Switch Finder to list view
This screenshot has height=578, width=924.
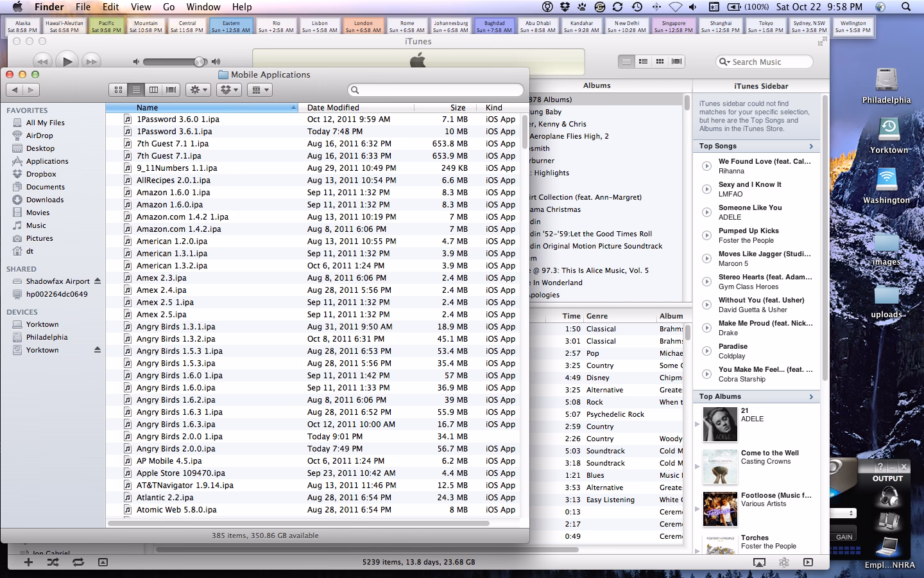[135, 90]
